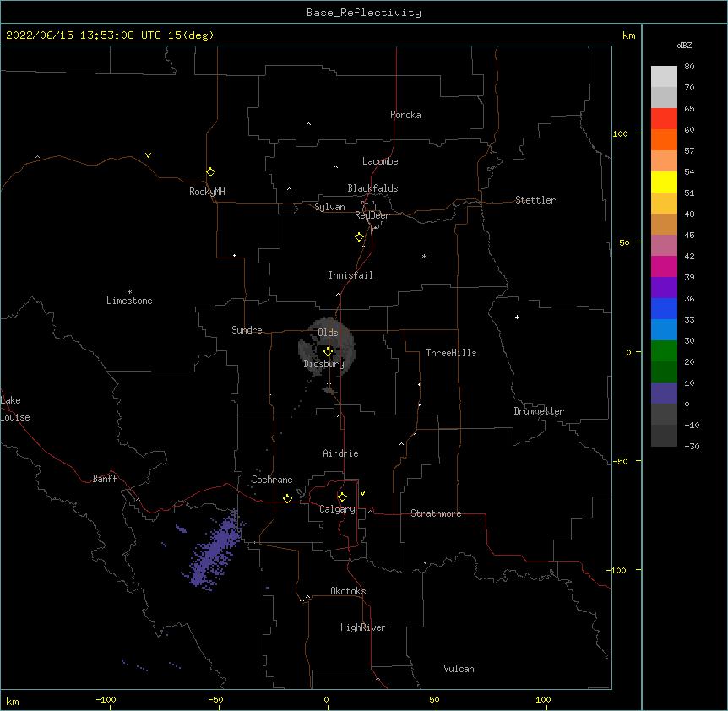
Task: Click the Didsbury label
Action: [x=324, y=364]
